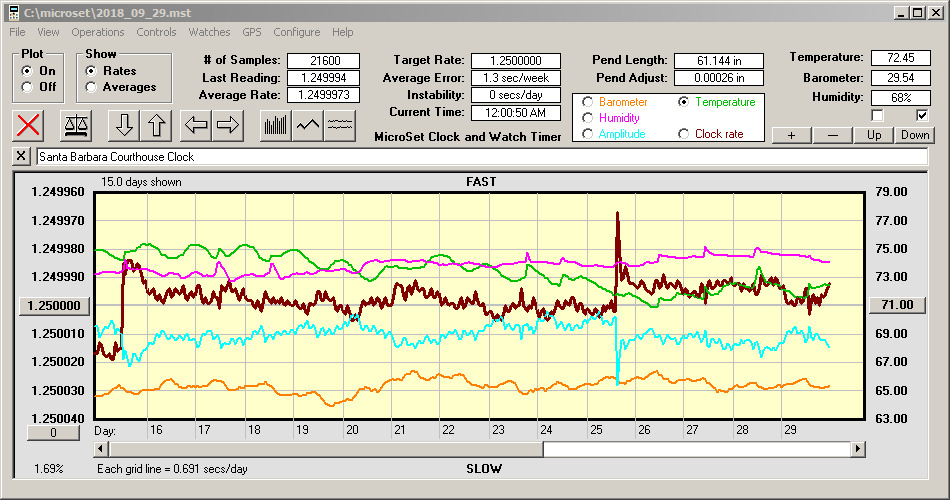The height and width of the screenshot is (500, 950).
Task: Click the small X beside the clock name
Action: click(x=21, y=156)
